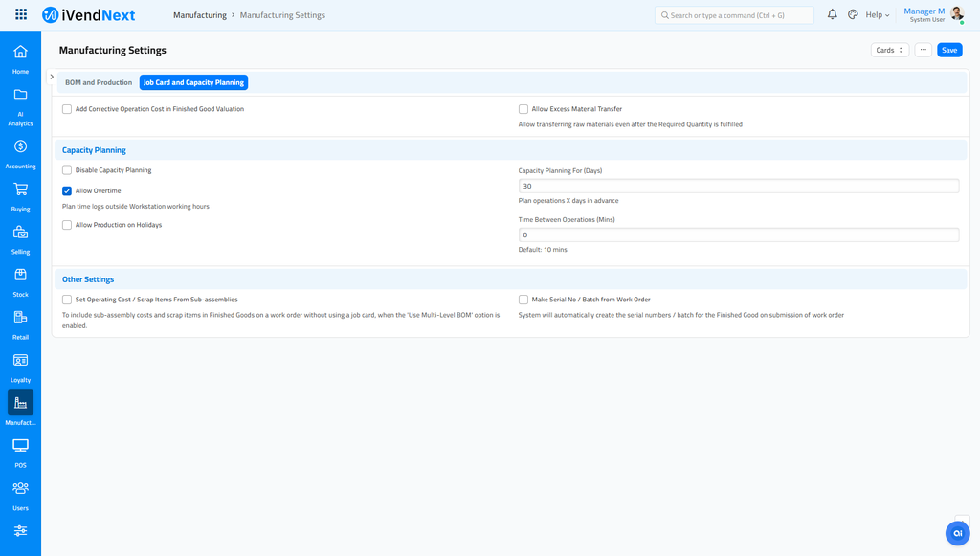The image size is (980, 556).
Task: Collapse the Other Settings section
Action: (88, 279)
